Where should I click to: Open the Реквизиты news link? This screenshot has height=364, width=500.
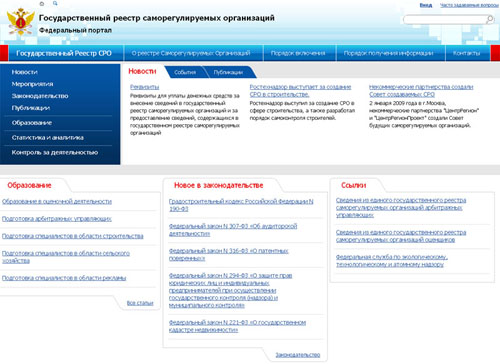[144, 87]
